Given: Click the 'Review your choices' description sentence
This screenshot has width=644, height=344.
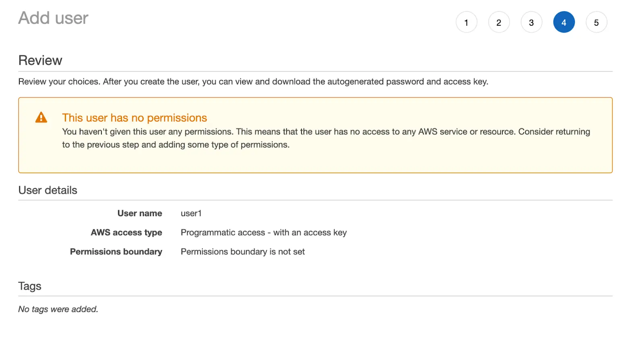Looking at the screenshot, I should coord(253,82).
